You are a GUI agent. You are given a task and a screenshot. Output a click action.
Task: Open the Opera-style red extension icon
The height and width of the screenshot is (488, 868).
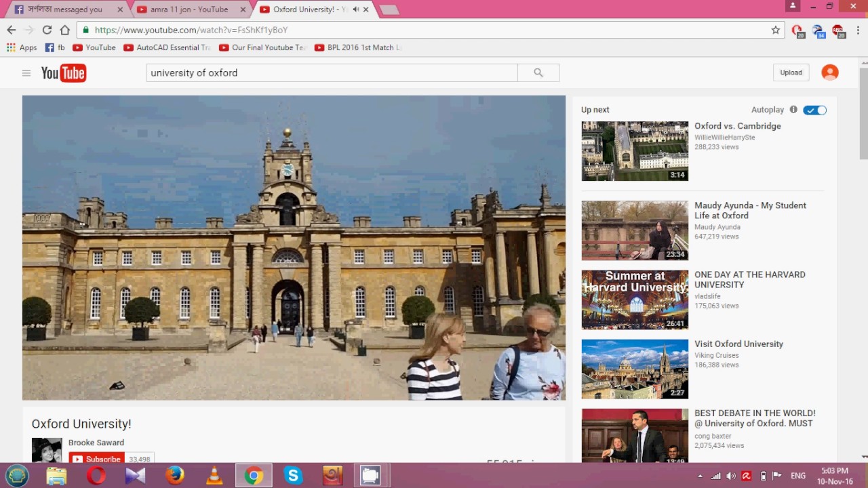798,30
